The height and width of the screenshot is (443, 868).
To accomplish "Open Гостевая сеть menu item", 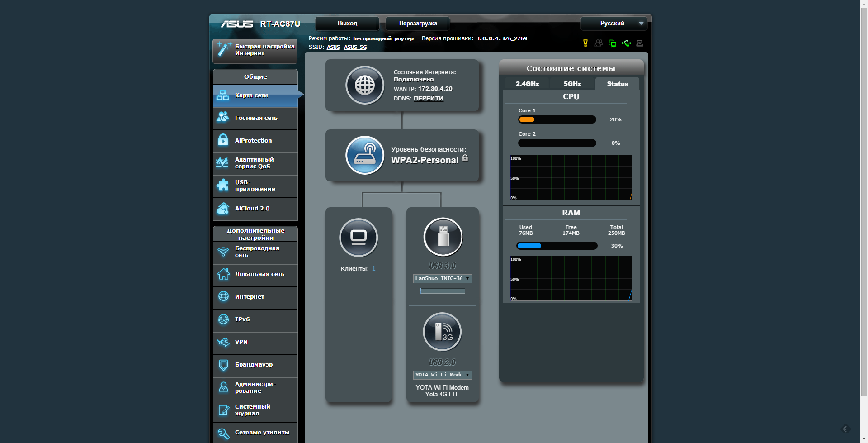I will [x=255, y=118].
